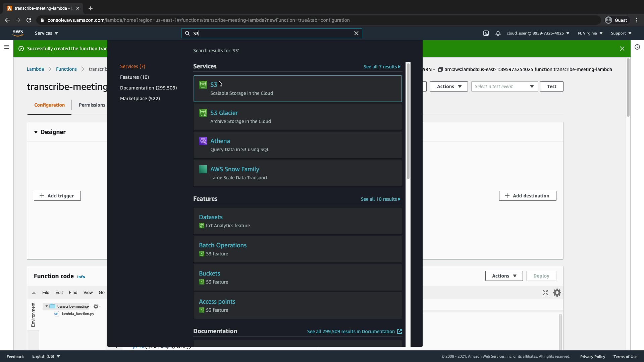The image size is (644, 362).
Task: Click the AWS logo home icon
Action: tap(18, 33)
